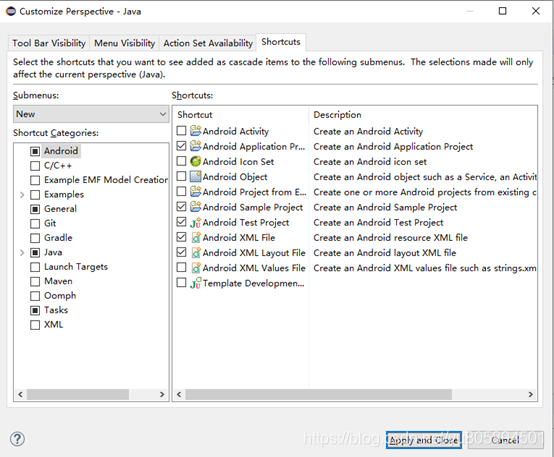Screen dimensions: 554x457
Task: Click the Cancel button
Action: point(505,440)
